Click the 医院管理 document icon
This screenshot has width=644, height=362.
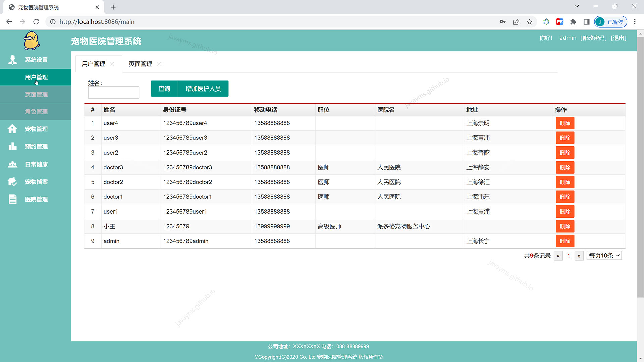pyautogui.click(x=13, y=199)
